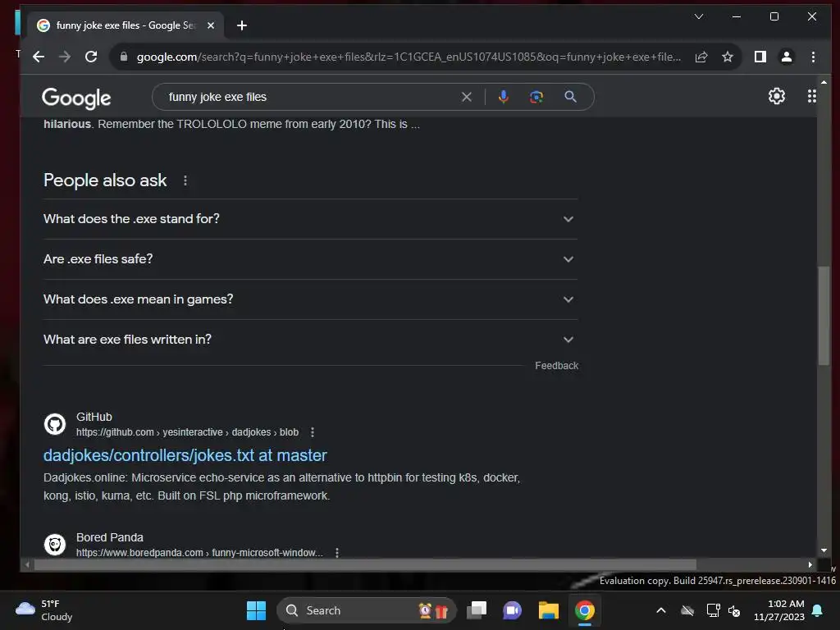The image size is (840, 630).
Task: Click the muted volume tray icon
Action: (734, 610)
